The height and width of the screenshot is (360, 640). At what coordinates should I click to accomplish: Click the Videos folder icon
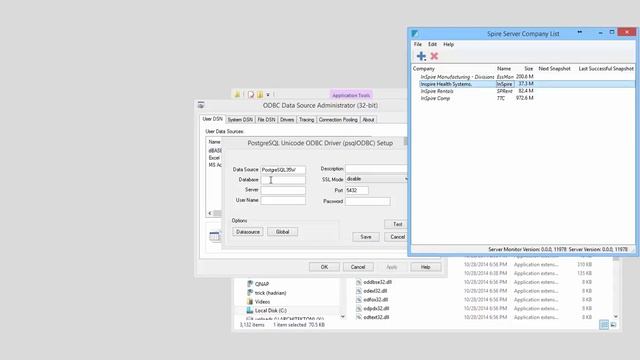(x=250, y=302)
